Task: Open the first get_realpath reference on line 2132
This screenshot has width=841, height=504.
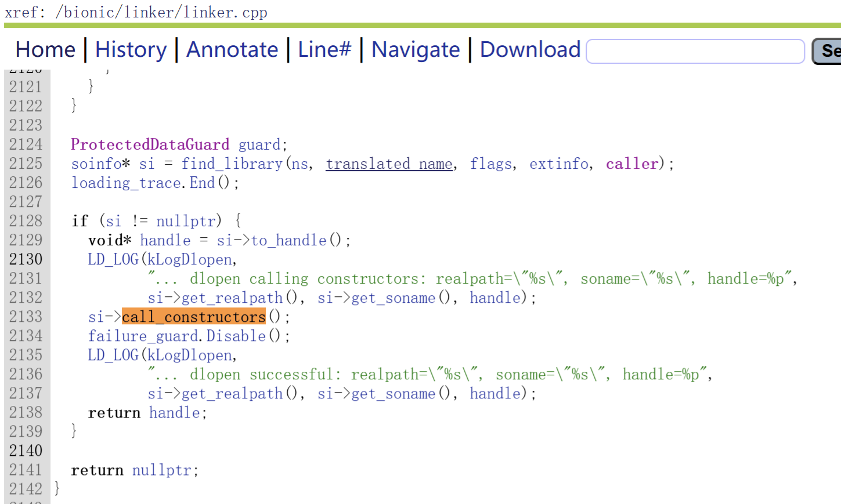Action: click(x=232, y=298)
